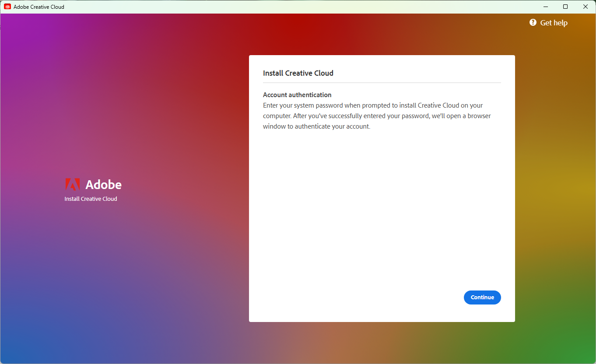Image resolution: width=596 pixels, height=364 pixels.
Task: Click the blank space beside the Continue button
Action: click(372, 297)
